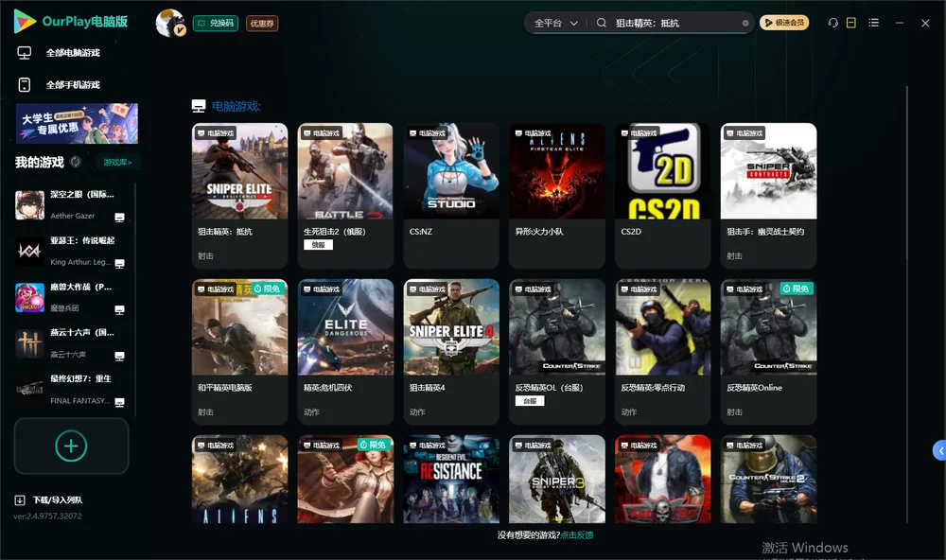This screenshot has height=560, width=946.
Task: Open the list menu icon in the title bar
Action: 873,23
